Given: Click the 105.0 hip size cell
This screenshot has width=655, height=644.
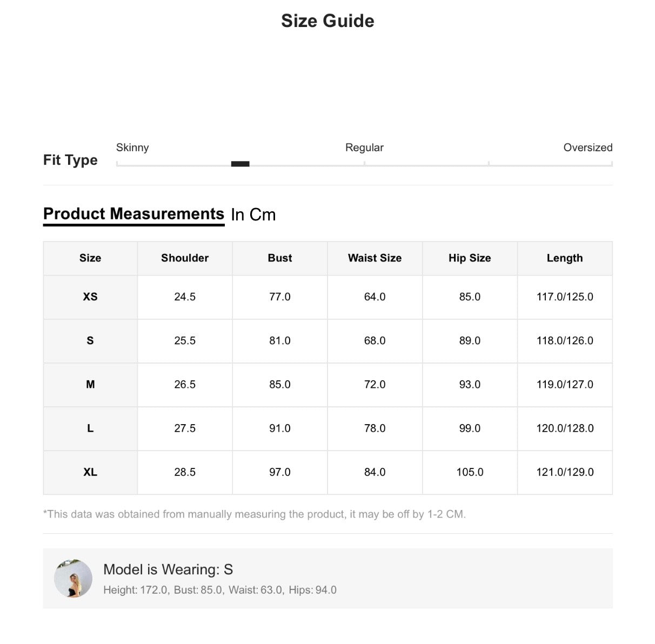Looking at the screenshot, I should [470, 472].
